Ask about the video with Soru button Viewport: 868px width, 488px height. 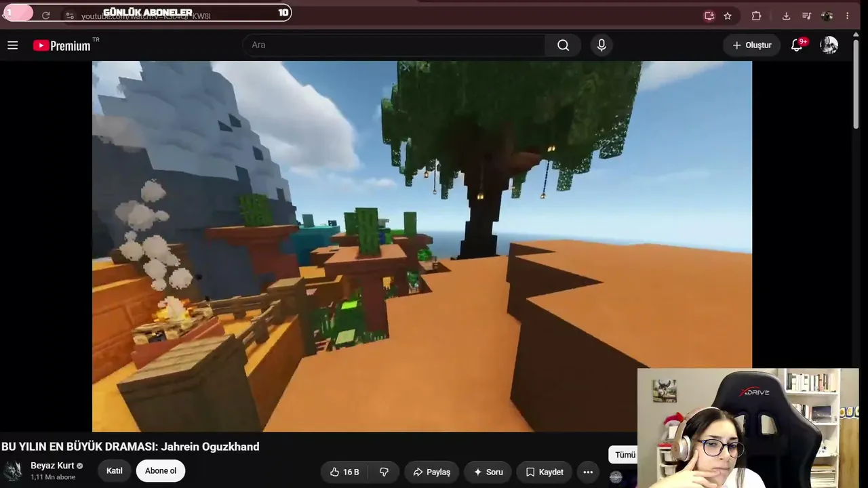click(488, 472)
